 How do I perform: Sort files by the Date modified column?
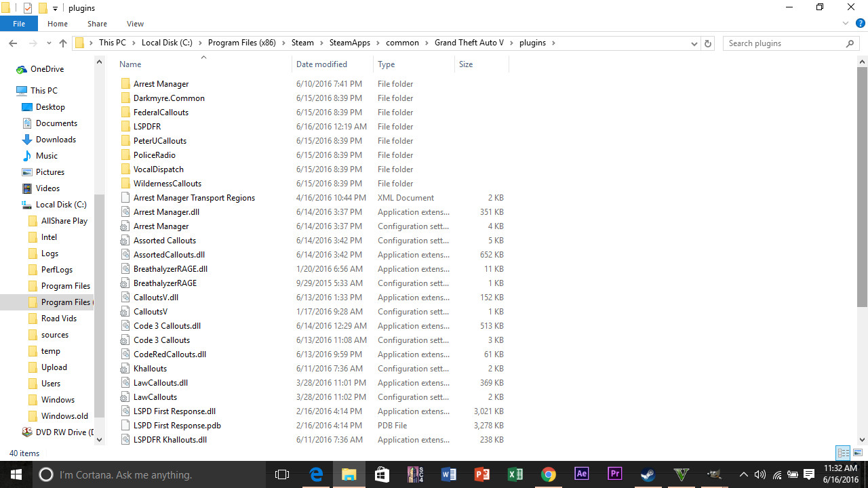point(332,64)
